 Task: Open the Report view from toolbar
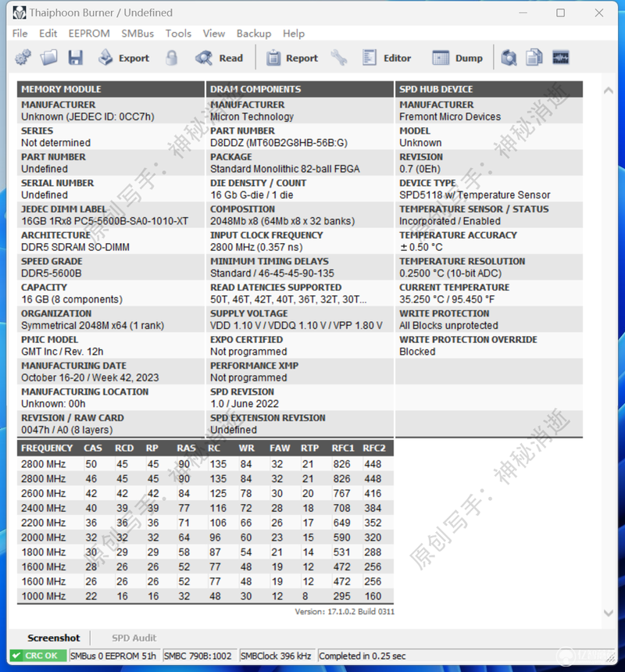(292, 58)
